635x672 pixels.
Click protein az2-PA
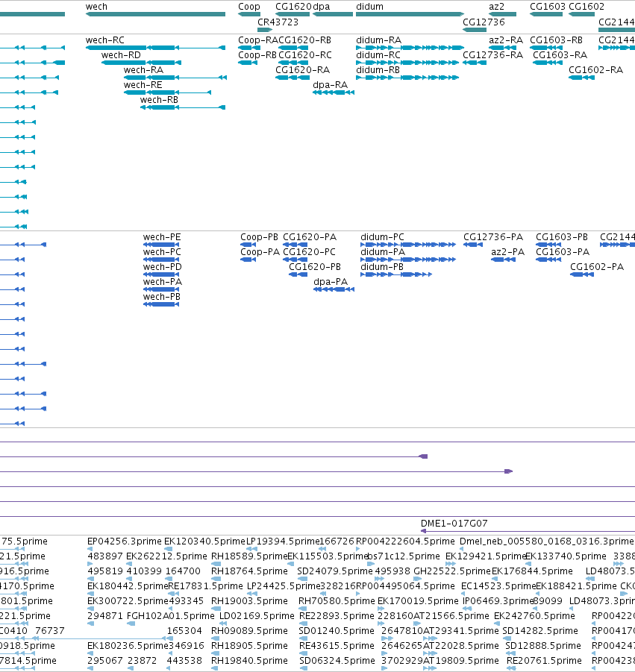tap(507, 252)
